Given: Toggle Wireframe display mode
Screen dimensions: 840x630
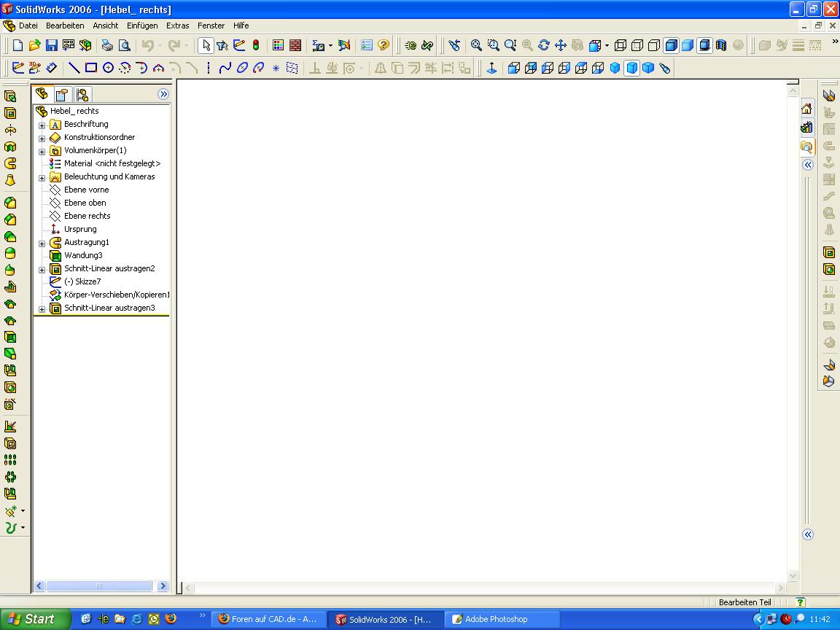Looking at the screenshot, I should pyautogui.click(x=621, y=45).
